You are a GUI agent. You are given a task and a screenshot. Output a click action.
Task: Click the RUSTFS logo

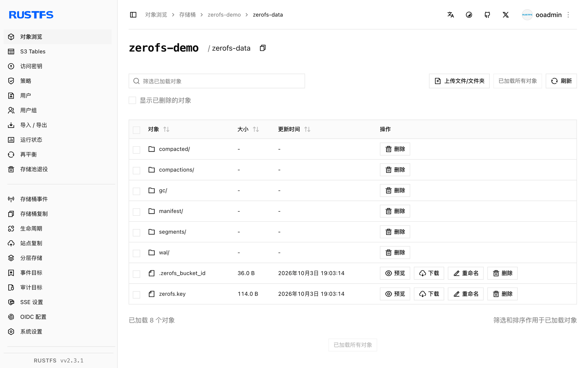pyautogui.click(x=31, y=15)
